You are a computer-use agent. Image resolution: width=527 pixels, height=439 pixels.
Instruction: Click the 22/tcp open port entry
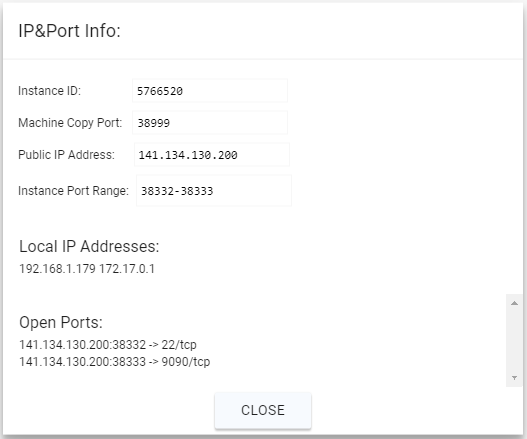(x=108, y=345)
